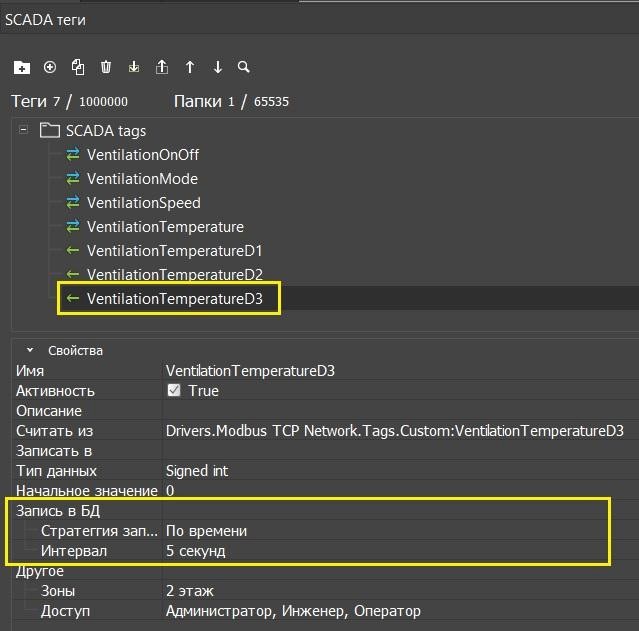Collapse the Свойства properties section
Image resolution: width=639 pixels, height=631 pixels.
pos(30,351)
